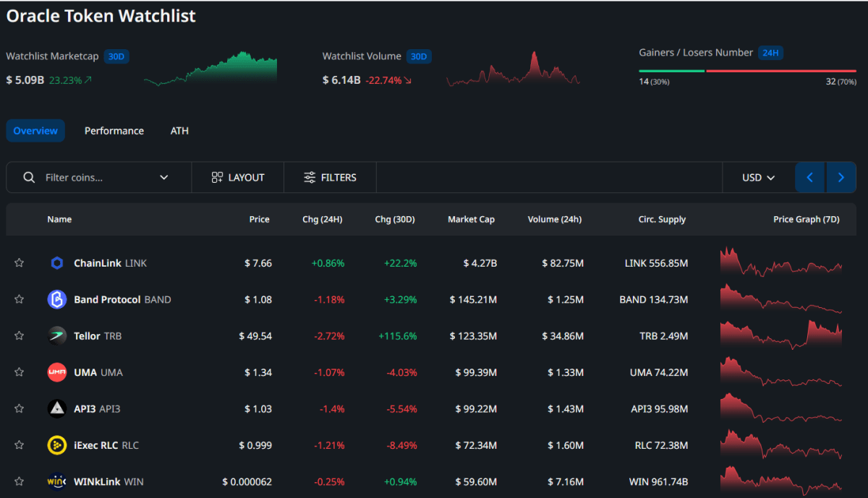The image size is (868, 498).
Task: Click WIN 961.74B circulating supply
Action: point(659,481)
